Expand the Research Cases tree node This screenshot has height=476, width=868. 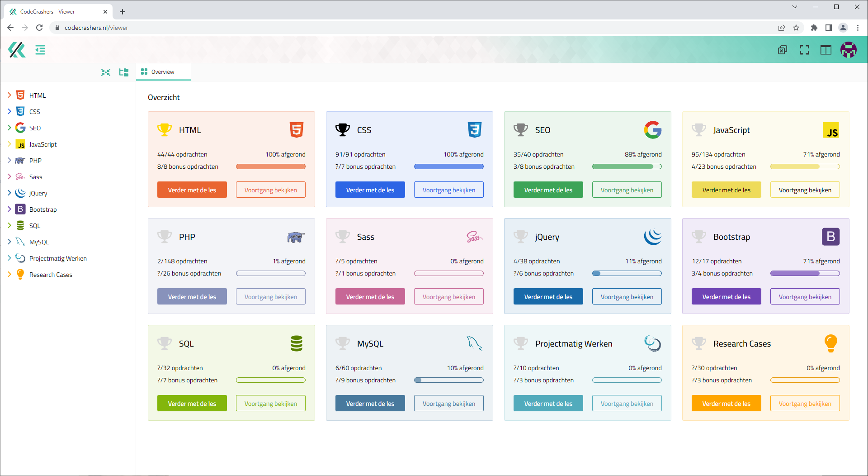(x=9, y=274)
